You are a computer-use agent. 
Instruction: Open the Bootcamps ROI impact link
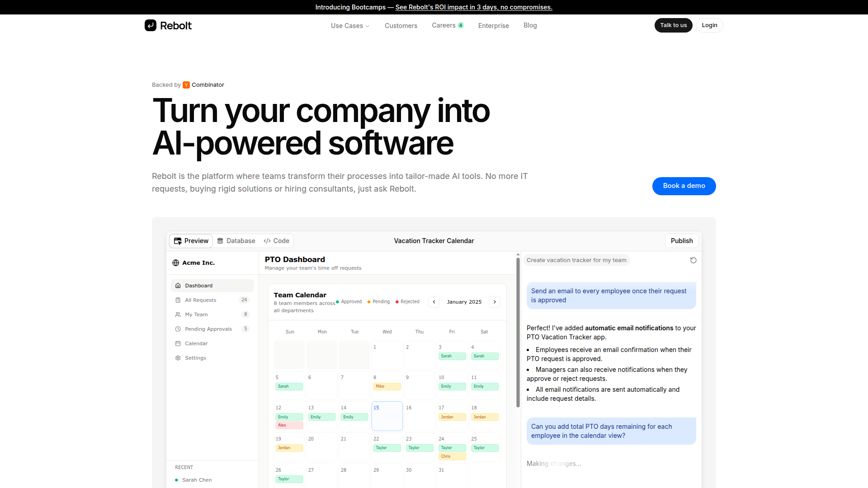[x=473, y=7]
